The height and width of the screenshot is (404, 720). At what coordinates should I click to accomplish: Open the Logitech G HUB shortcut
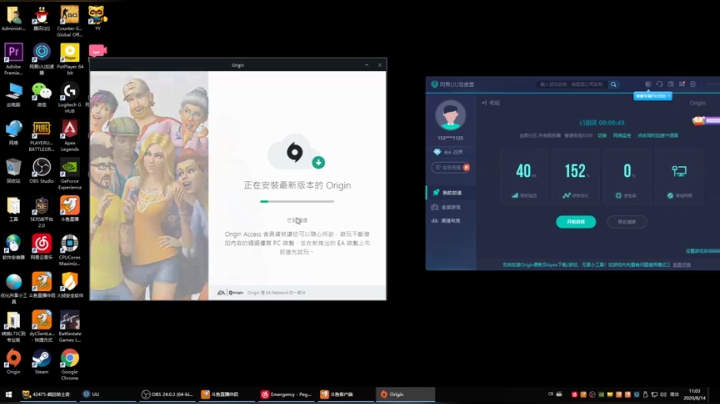(69, 97)
